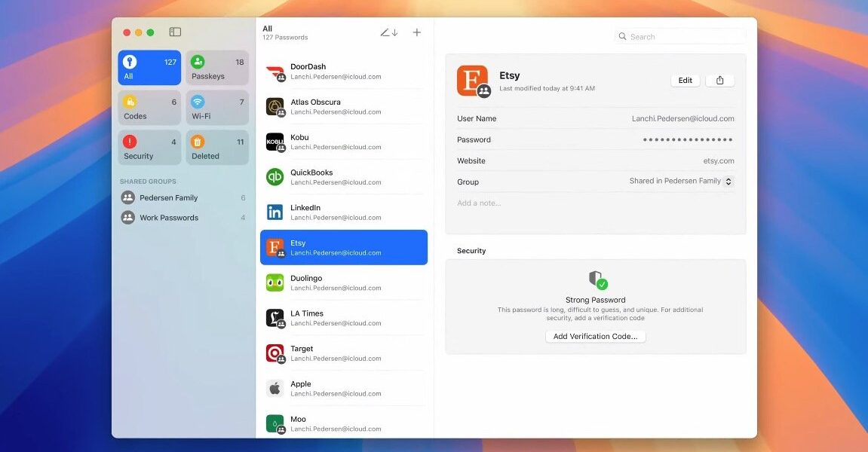This screenshot has width=868, height=452.
Task: Switch to the All passwords category
Action: (149, 67)
